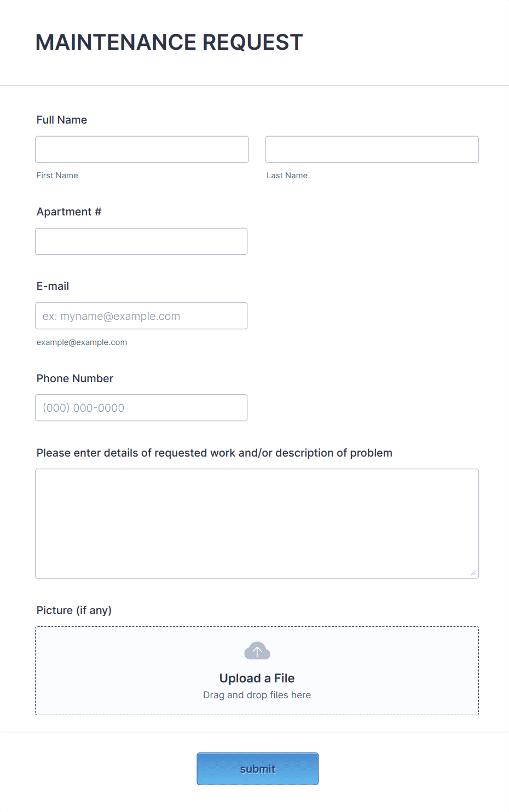Click the MAINTENANCE REQUEST heading
The width and height of the screenshot is (509, 812).
(x=169, y=42)
